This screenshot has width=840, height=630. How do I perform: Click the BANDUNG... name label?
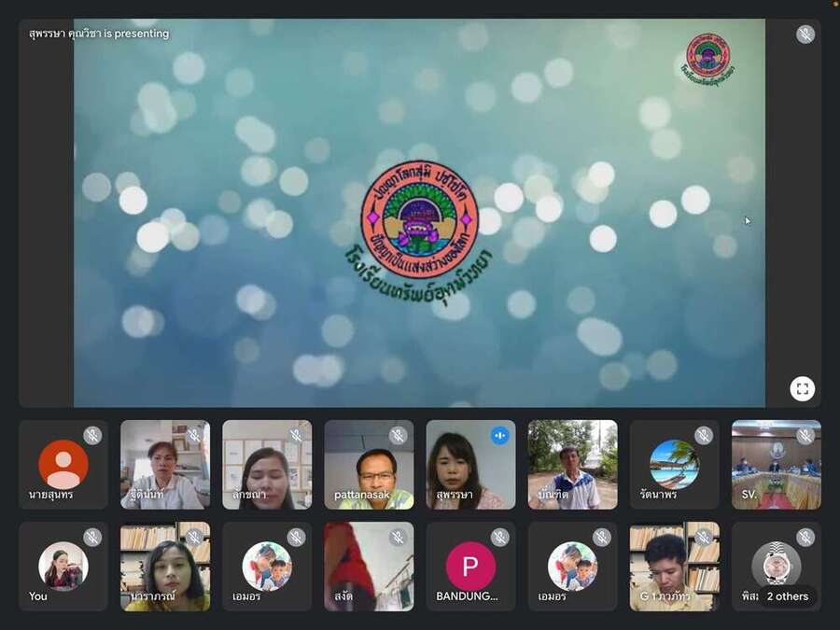[467, 596]
